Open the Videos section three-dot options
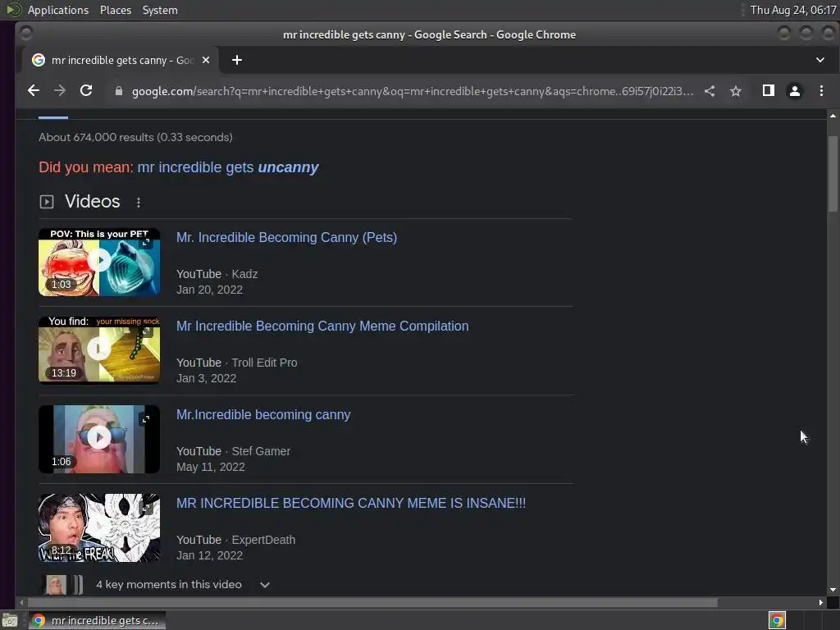 [139, 203]
